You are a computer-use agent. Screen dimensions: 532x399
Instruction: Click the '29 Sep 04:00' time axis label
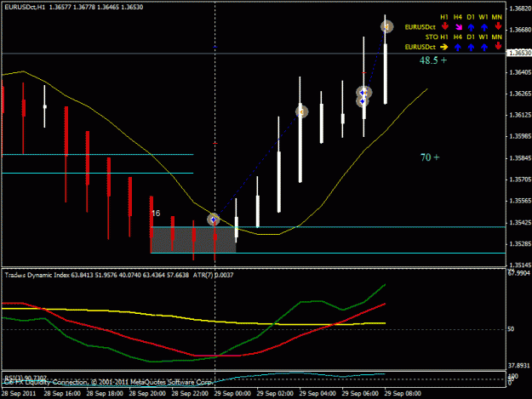(317, 394)
